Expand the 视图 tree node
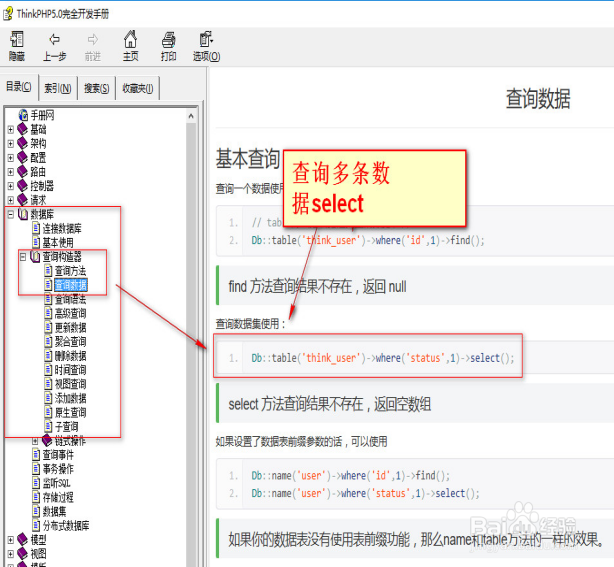 [x=11, y=554]
